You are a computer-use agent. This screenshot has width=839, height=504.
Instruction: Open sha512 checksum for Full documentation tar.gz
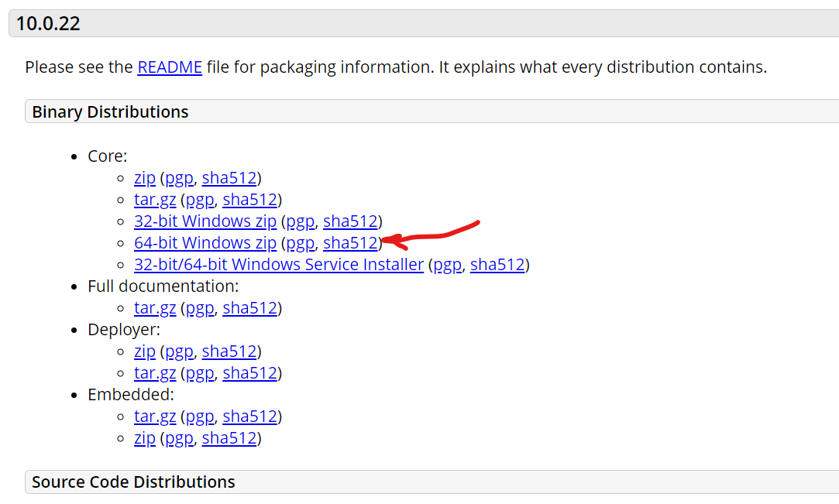(249, 308)
